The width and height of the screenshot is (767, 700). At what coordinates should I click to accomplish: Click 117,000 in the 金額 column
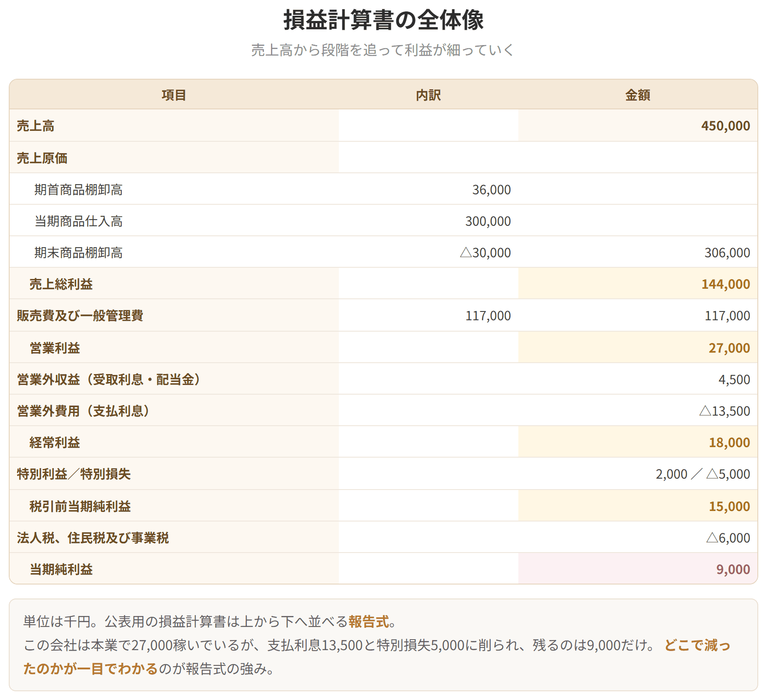(727, 315)
